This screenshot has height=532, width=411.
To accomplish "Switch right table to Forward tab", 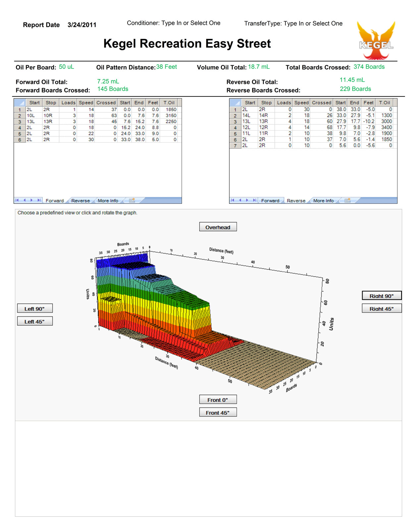I will pos(270,201).
